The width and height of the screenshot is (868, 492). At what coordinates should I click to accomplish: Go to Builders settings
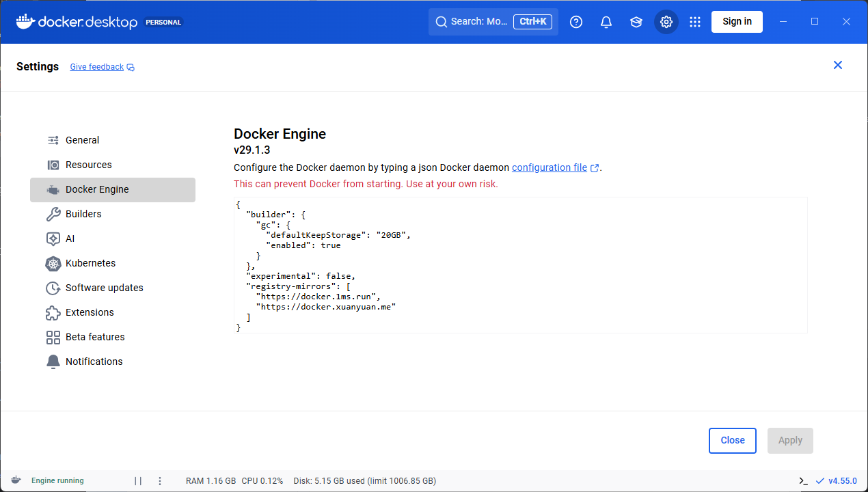(x=83, y=214)
